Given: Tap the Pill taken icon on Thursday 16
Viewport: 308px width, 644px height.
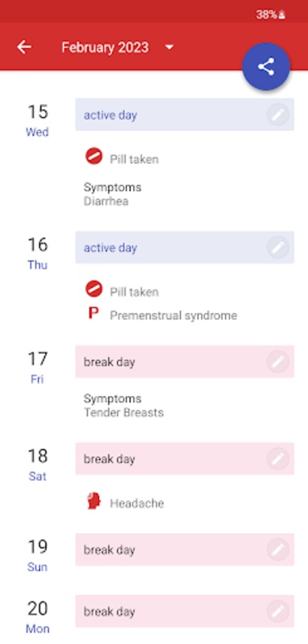Looking at the screenshot, I should tap(94, 289).
